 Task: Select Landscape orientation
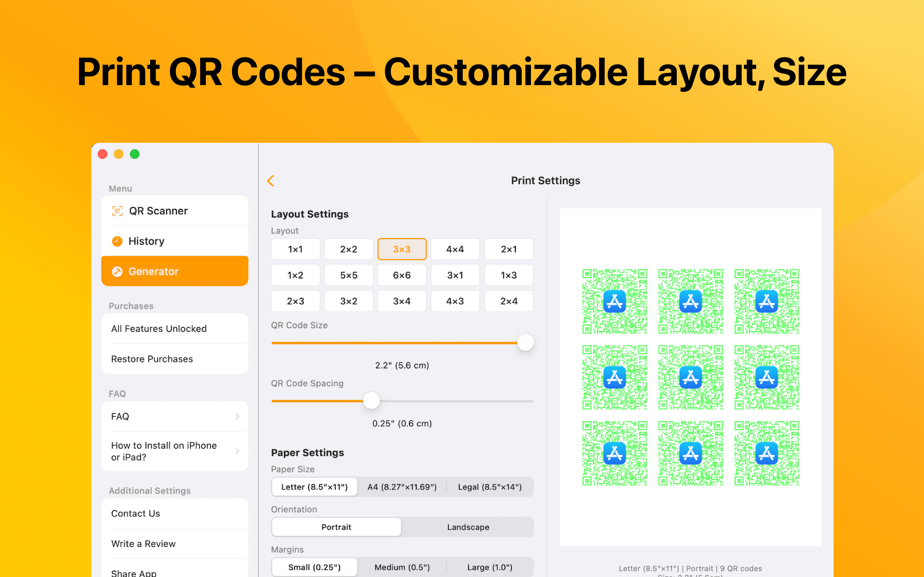(468, 527)
